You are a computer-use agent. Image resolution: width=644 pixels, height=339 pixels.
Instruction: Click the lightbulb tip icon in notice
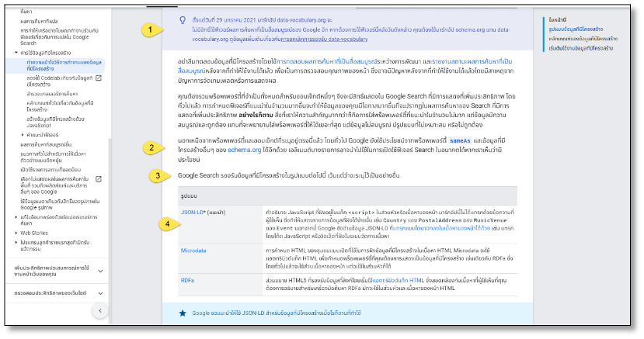(x=182, y=19)
